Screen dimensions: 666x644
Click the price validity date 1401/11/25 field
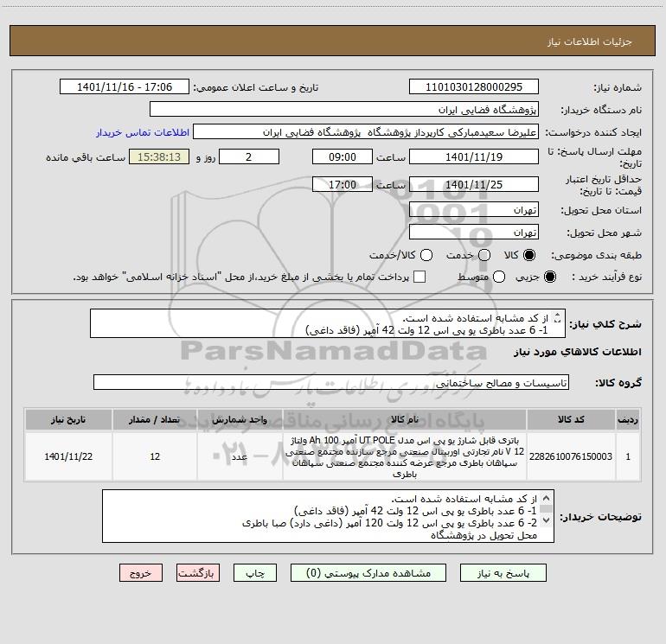(474, 185)
